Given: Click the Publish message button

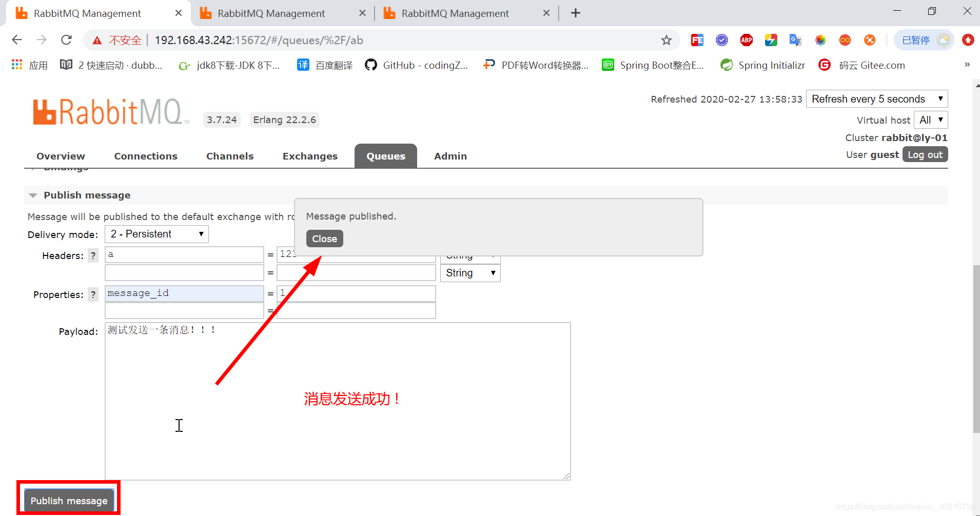Looking at the screenshot, I should pos(69,500).
